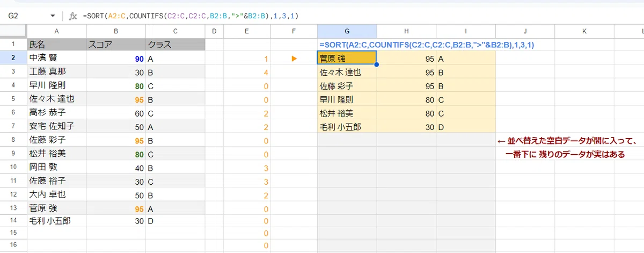Click into the formula bar text
644x253 pixels.
tap(191, 16)
